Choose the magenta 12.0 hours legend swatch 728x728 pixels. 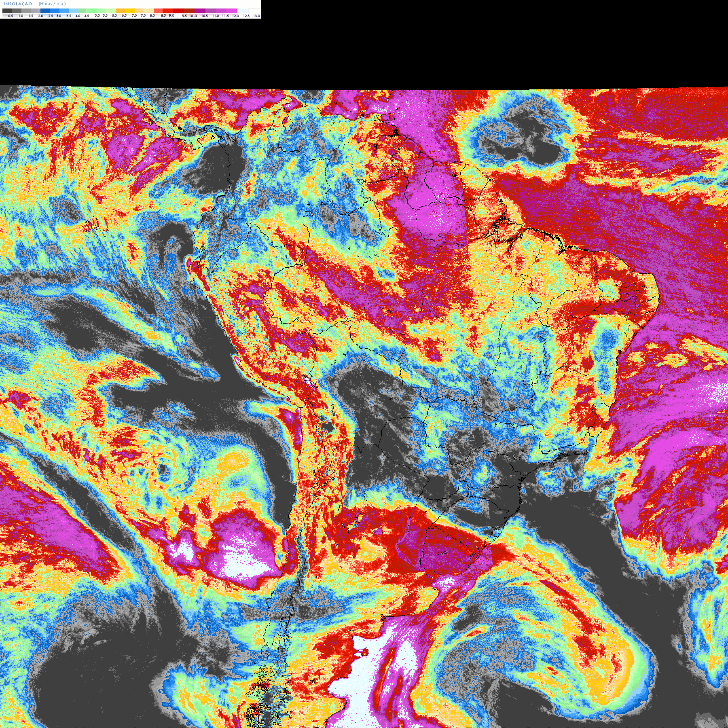tap(232, 11)
